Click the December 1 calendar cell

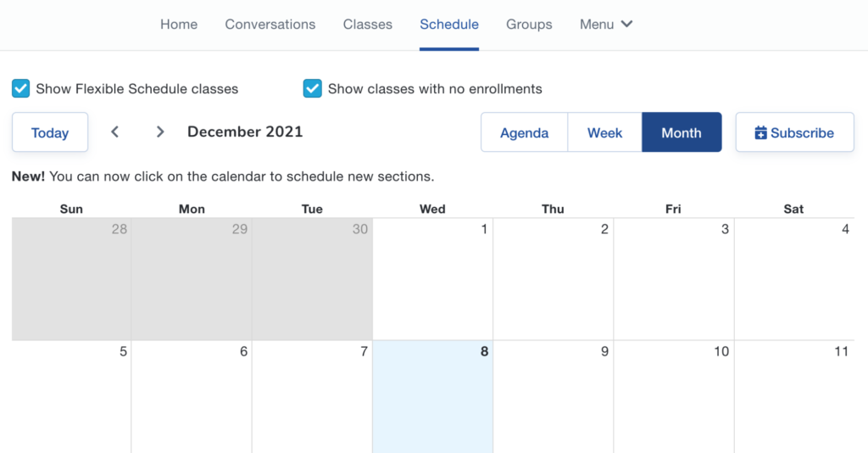432,280
